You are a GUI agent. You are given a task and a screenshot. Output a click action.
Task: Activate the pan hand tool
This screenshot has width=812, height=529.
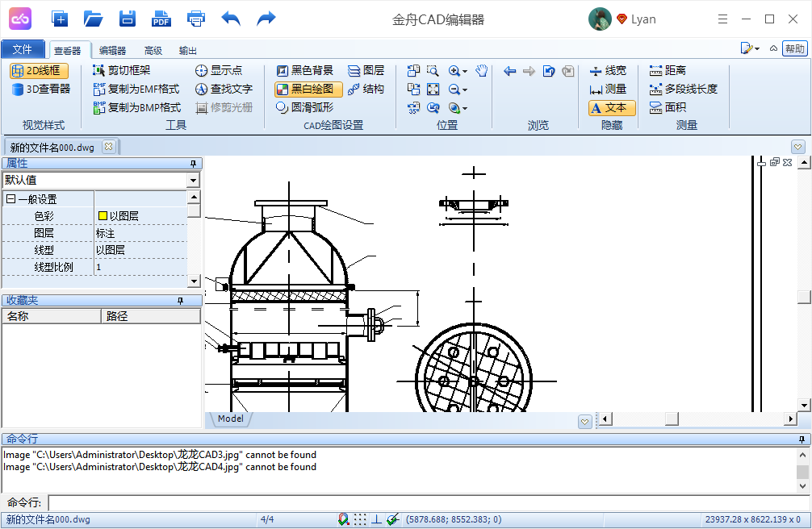tap(481, 71)
